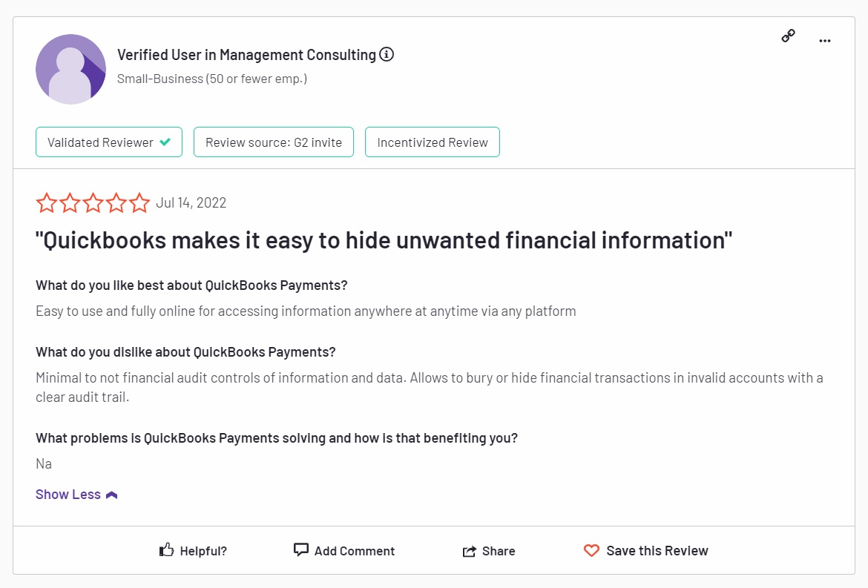Toggle the Save this Review heart

coord(645,550)
